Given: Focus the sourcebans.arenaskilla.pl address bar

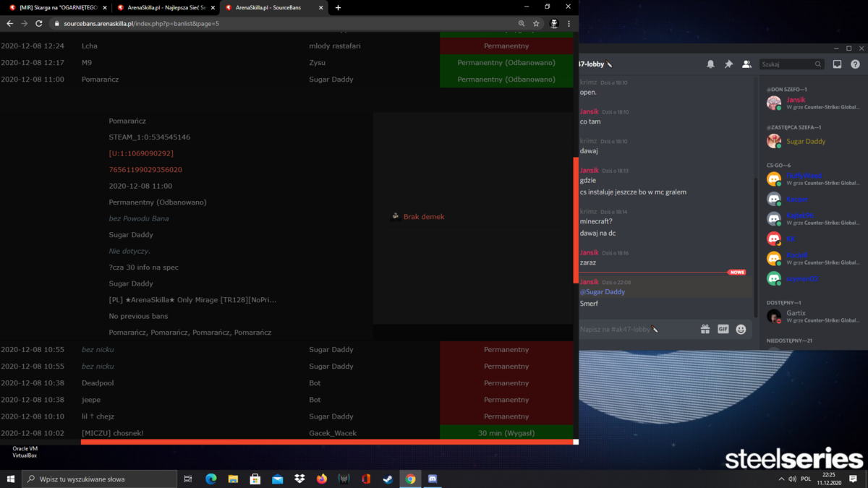Looking at the screenshot, I should [x=282, y=23].
